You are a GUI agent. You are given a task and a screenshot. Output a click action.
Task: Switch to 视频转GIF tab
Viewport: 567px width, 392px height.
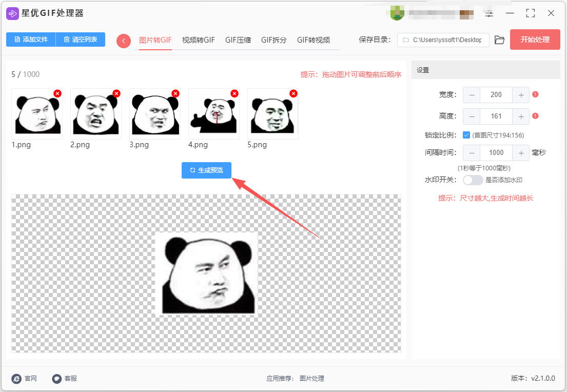[x=198, y=40]
